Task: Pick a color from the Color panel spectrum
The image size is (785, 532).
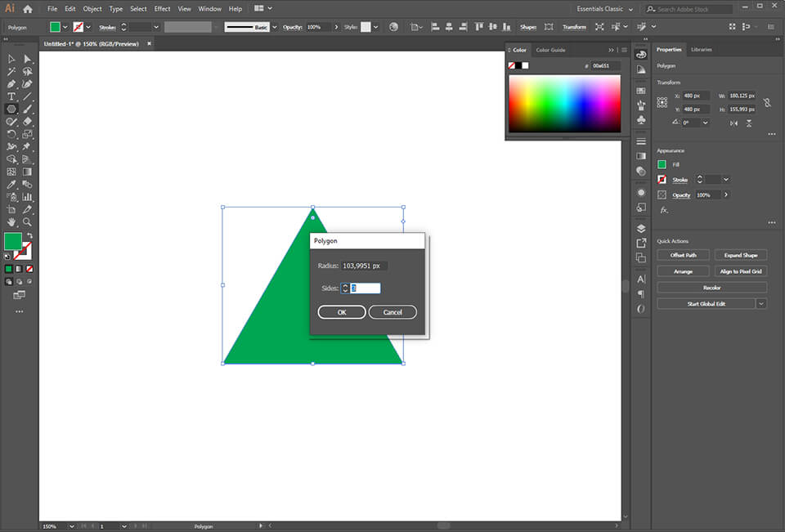Action: 564,102
